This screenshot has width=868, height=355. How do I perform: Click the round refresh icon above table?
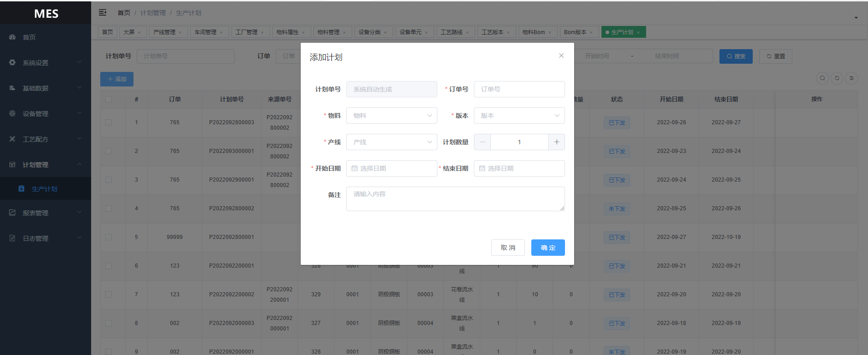pos(837,78)
